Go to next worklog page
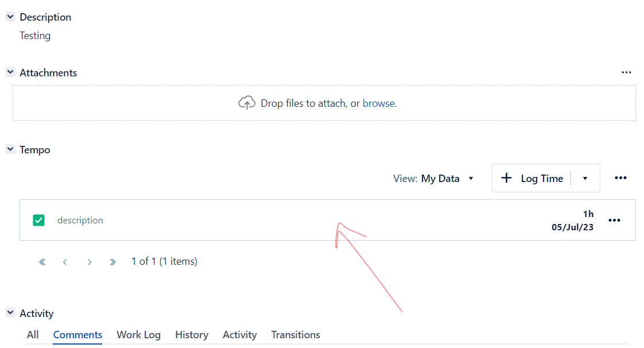The height and width of the screenshot is (348, 644). (90, 262)
